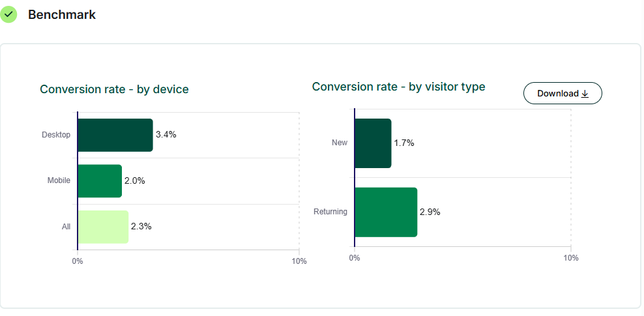The image size is (644, 316).
Task: Select the Mobile conversion rate bar
Action: click(x=100, y=180)
